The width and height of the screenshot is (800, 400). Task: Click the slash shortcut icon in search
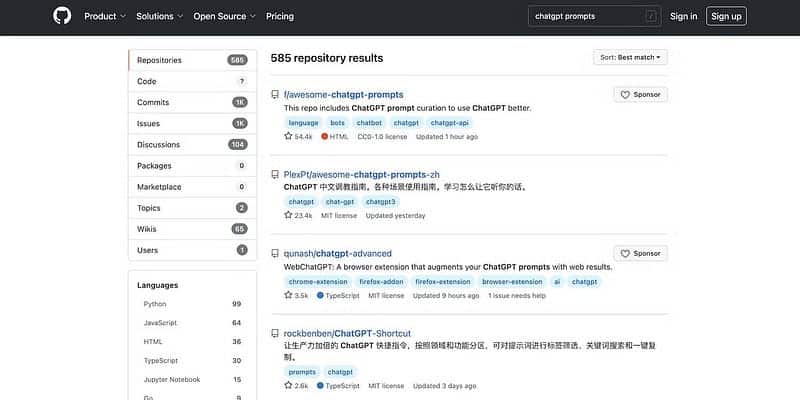coord(651,16)
